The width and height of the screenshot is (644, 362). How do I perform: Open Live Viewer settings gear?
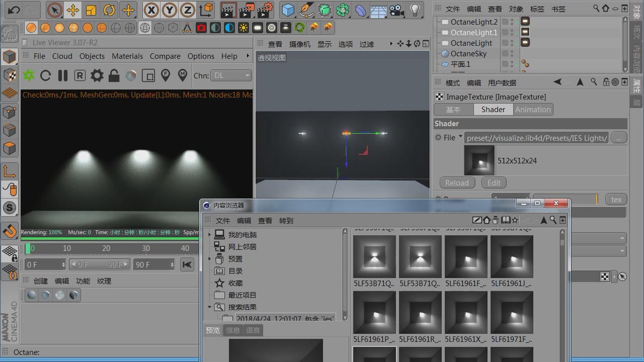[x=97, y=75]
